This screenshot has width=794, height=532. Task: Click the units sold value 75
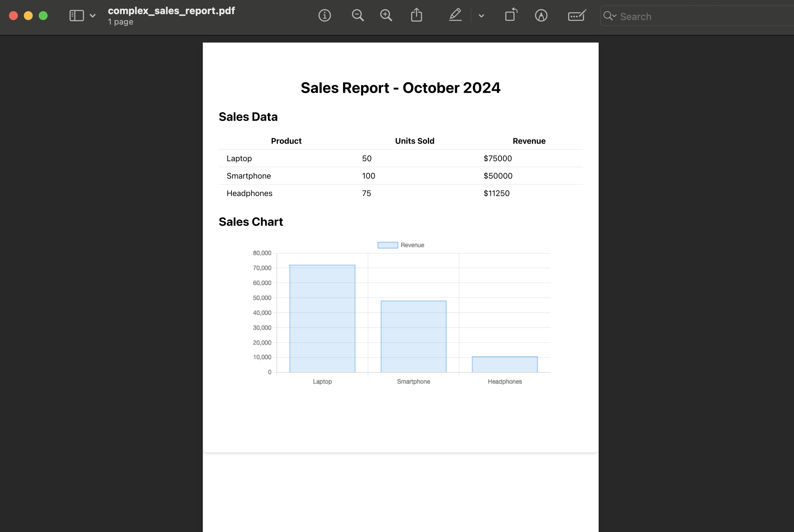[x=366, y=193]
